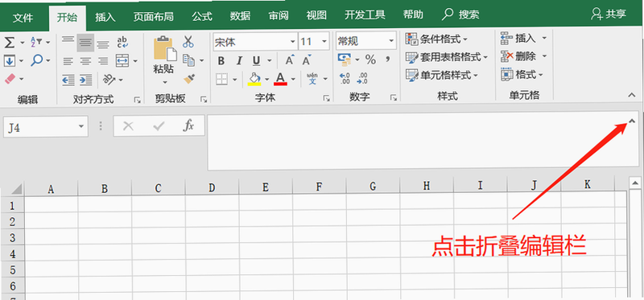
Task: Click the AutoSum sigma icon
Action: (10, 42)
